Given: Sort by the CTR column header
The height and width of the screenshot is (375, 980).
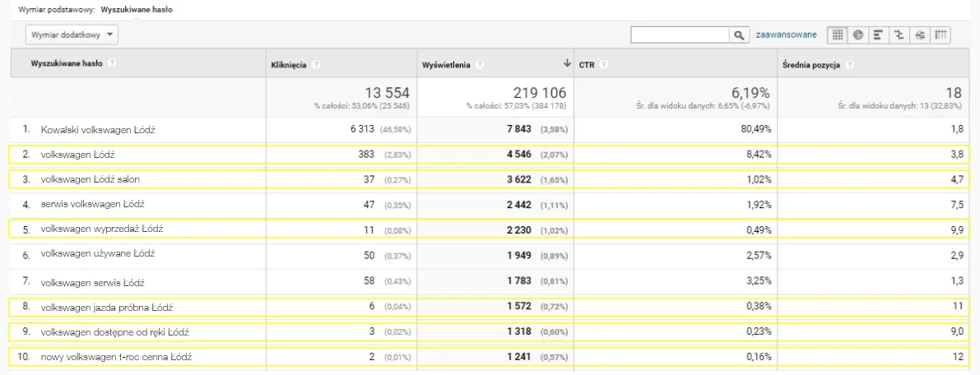Looking at the screenshot, I should point(586,64).
